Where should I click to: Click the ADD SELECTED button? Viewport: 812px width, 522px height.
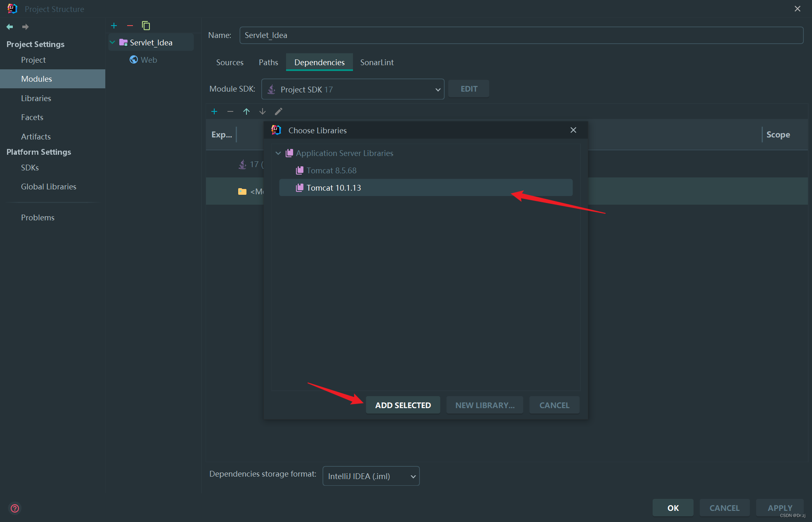tap(403, 405)
